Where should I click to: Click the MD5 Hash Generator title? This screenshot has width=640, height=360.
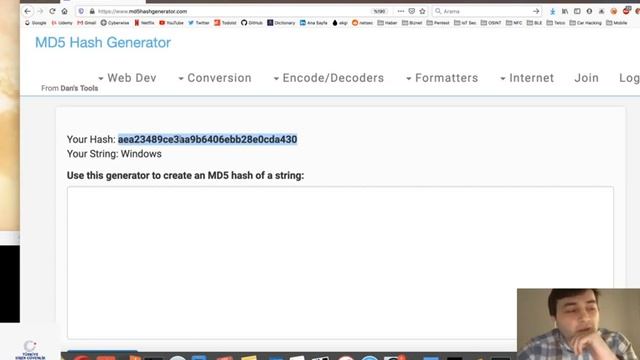pyautogui.click(x=103, y=42)
